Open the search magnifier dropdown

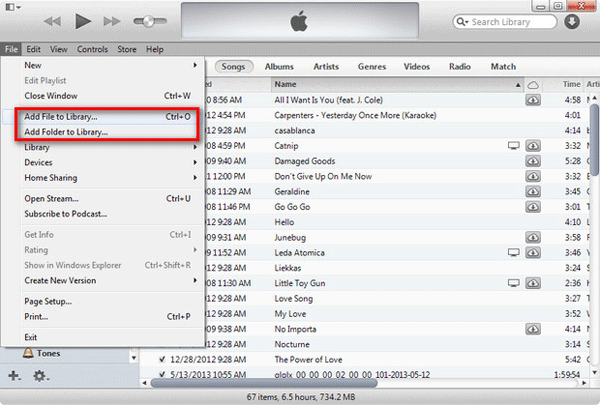point(462,22)
